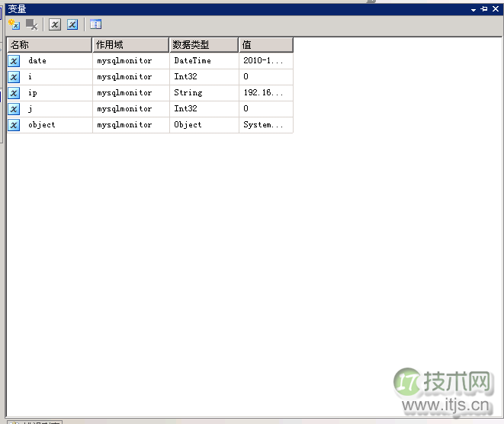Click the variable name 'ip'

click(33, 93)
